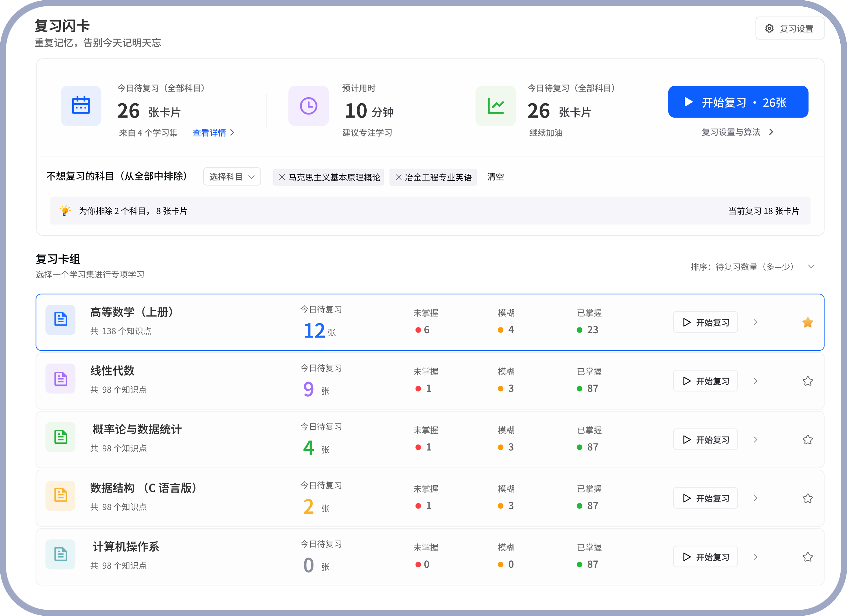Screen dimensions: 847x616
Task: Favorite 概率论与数据统计 with star
Action: (x=808, y=440)
